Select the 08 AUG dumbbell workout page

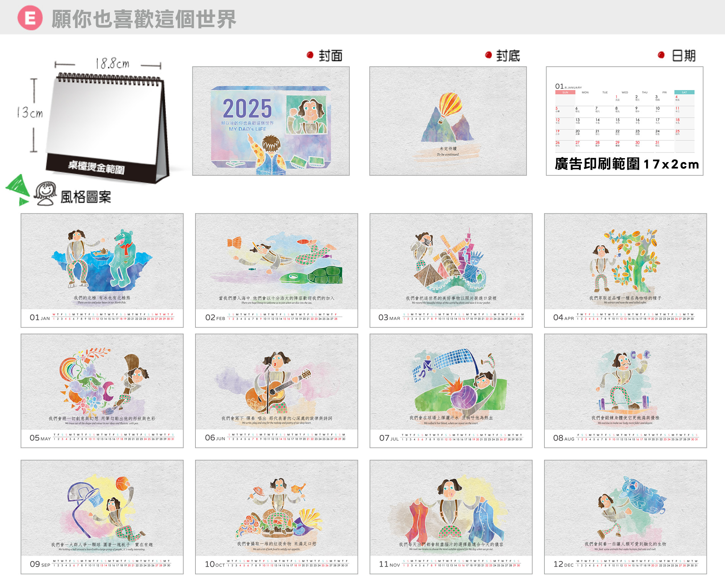[x=625, y=391]
